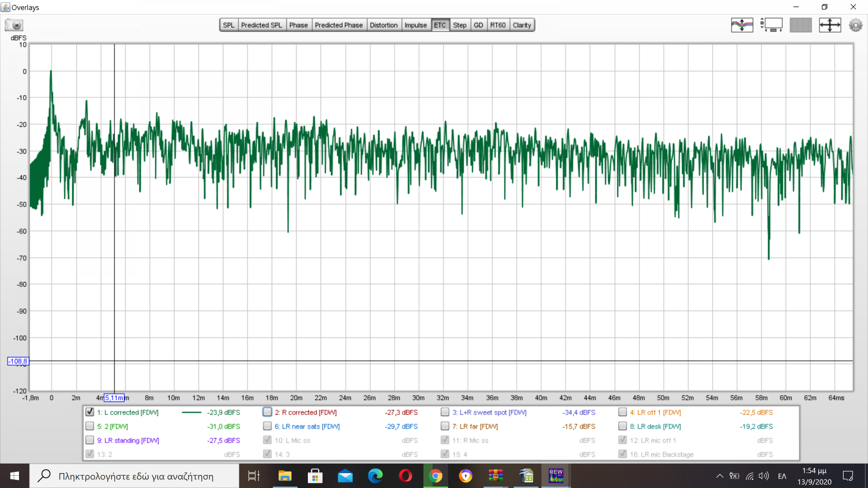Viewport: 868px width, 488px height.
Task: Click the capture graph camera icon
Action: click(14, 25)
